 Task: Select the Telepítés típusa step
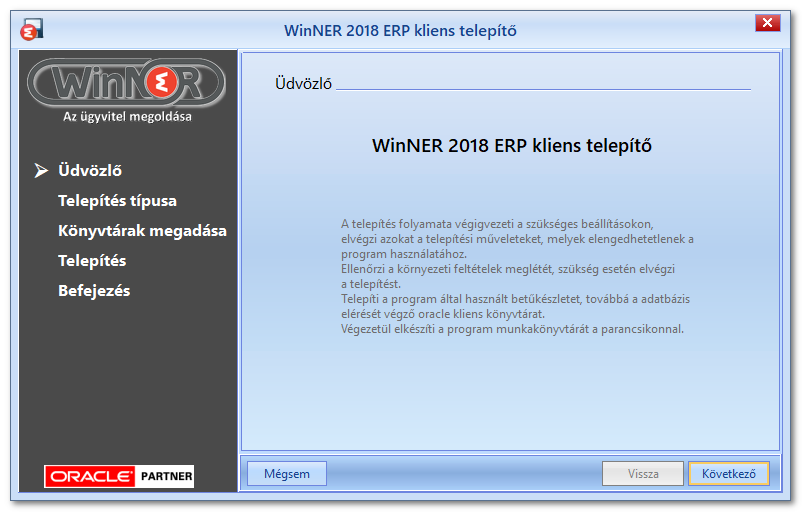pos(117,201)
